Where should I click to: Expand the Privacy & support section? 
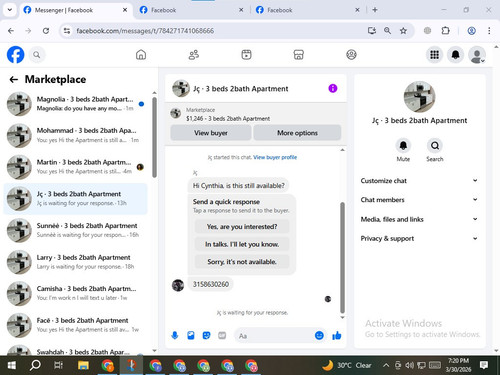(x=419, y=238)
